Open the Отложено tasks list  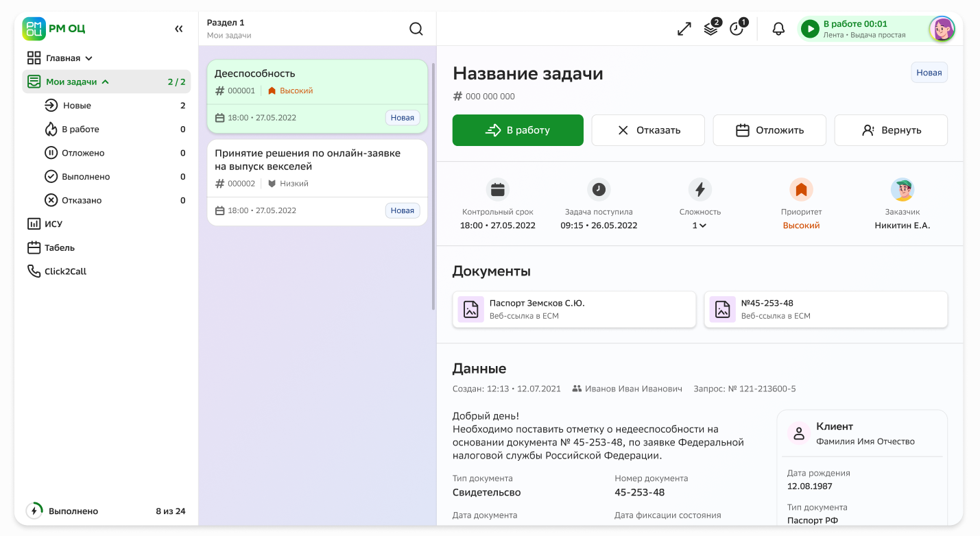83,153
